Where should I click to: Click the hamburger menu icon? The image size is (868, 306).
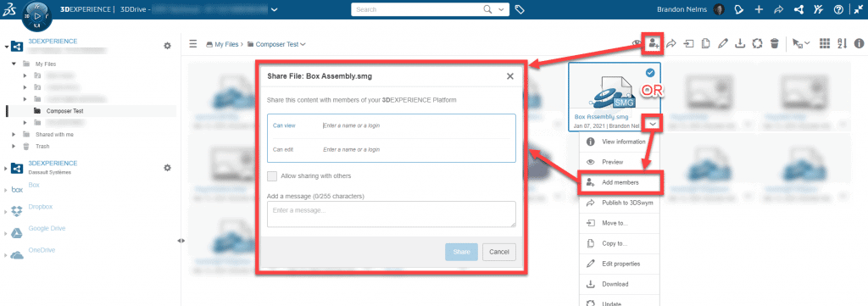193,44
